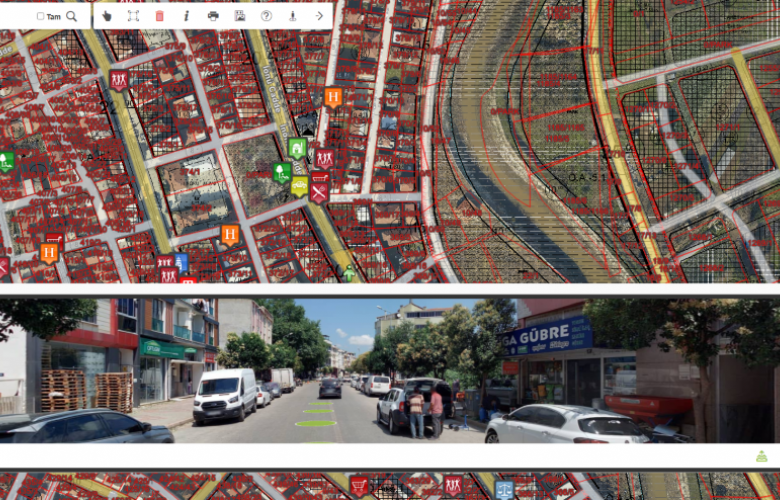Click the printer icon
Screen dimensions: 780x500
(x=213, y=16)
